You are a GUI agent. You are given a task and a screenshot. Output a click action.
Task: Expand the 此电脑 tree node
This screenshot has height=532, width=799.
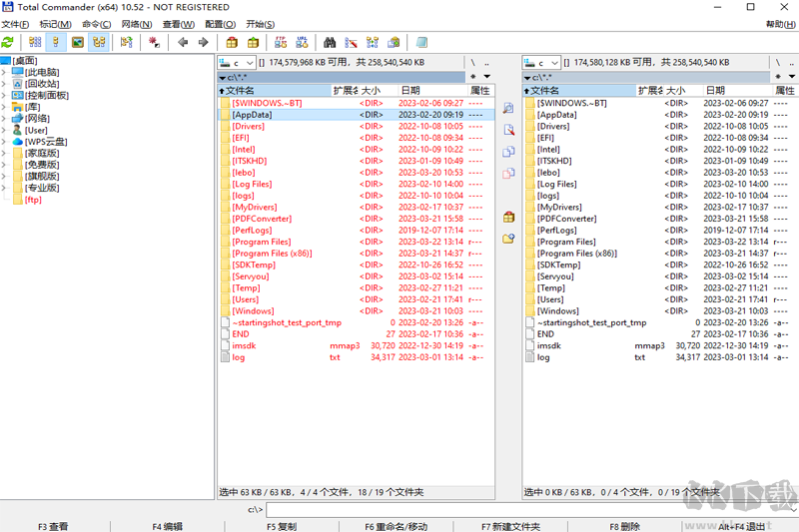tap(5, 73)
